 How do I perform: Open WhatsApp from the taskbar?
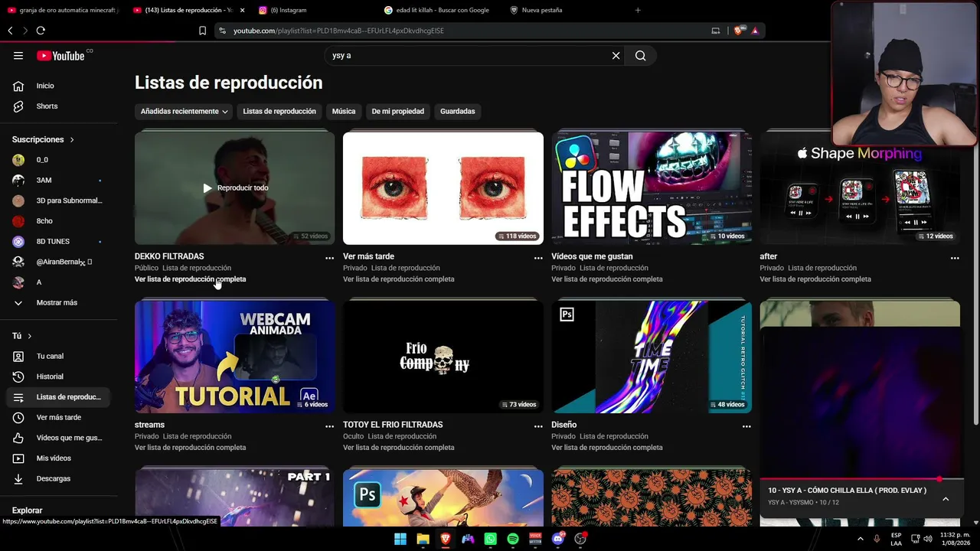coord(491,539)
